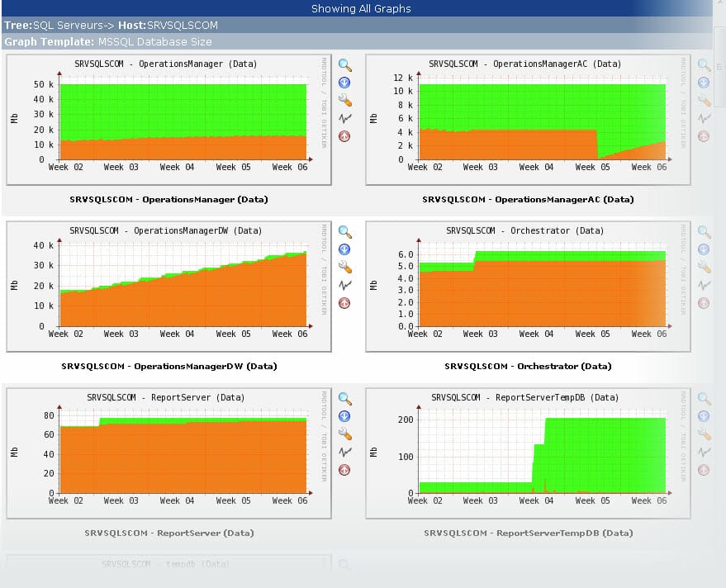Click the wrench icon beside OperationsManagerDW graph
Image resolution: width=726 pixels, height=588 pixels.
(344, 268)
